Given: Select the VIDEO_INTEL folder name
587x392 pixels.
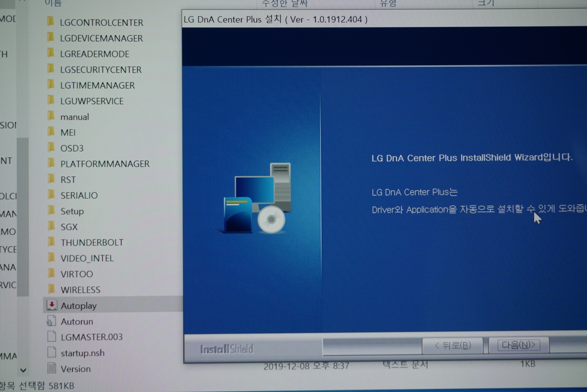Looking at the screenshot, I should (x=87, y=258).
